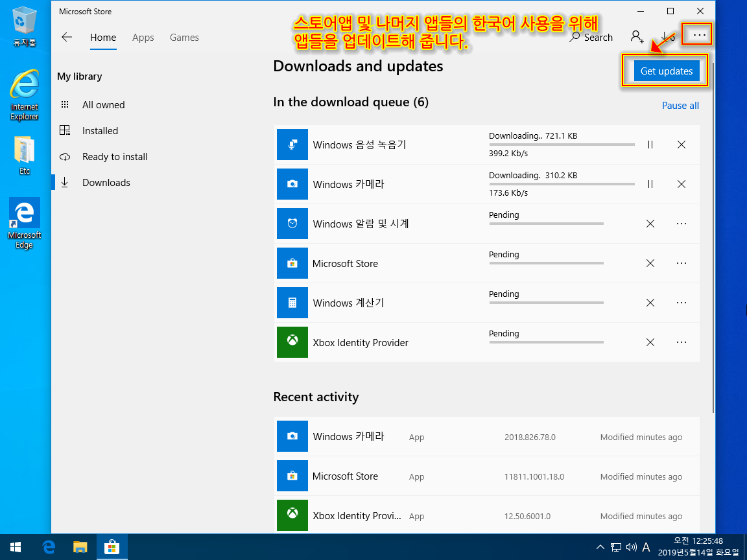Click Windows 카메라 icon in Recent activity
The height and width of the screenshot is (560, 747).
(x=292, y=436)
